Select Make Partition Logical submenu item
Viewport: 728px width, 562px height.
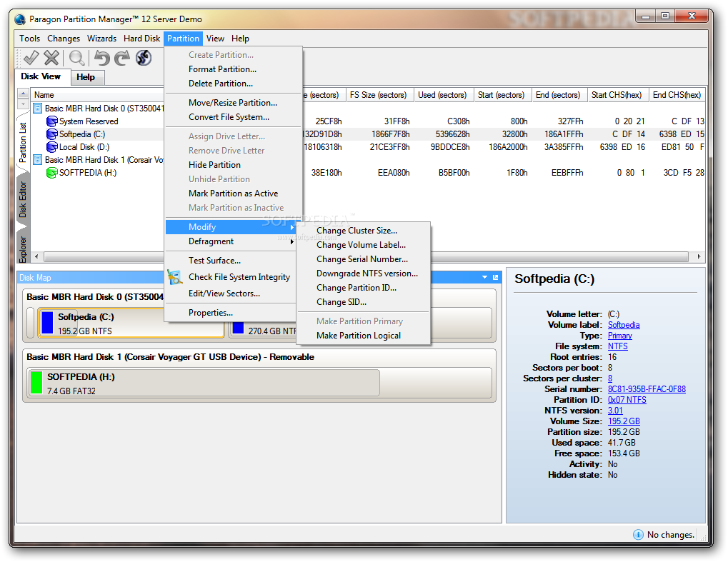364,336
